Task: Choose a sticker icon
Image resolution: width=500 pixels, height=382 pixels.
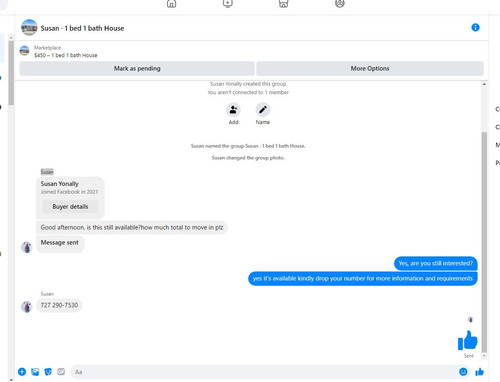Action: (48, 372)
